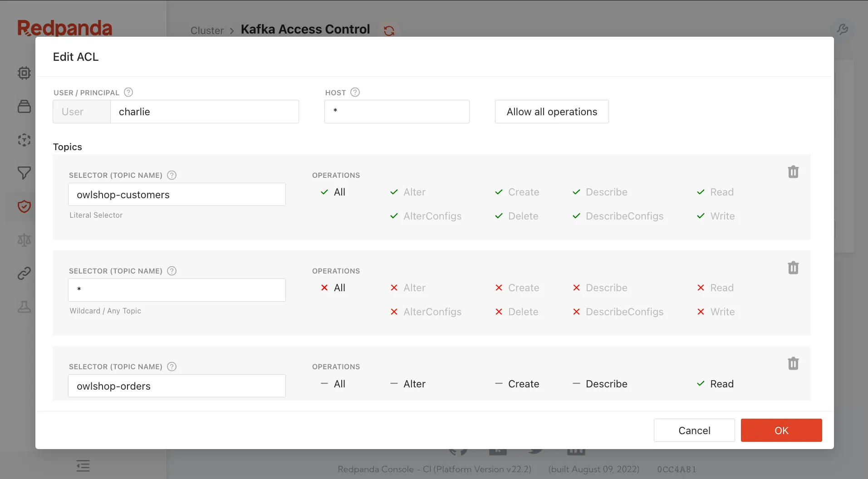868x479 pixels.
Task: Open Connectors link sidebar icon
Action: click(24, 273)
